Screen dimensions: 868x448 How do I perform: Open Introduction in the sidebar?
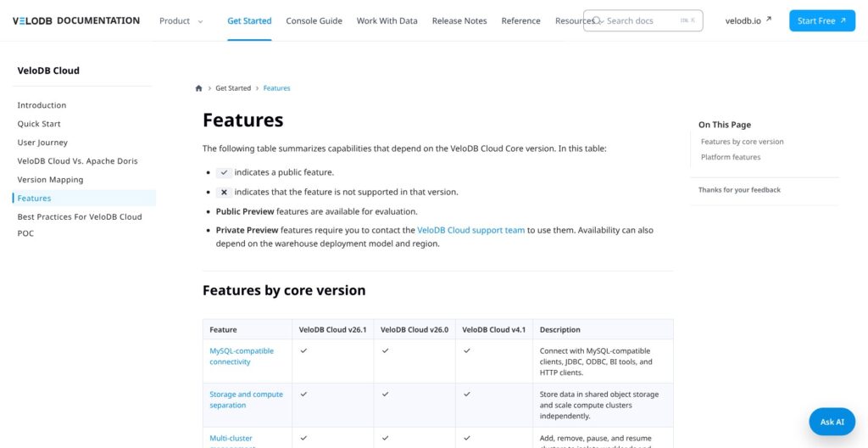42,105
